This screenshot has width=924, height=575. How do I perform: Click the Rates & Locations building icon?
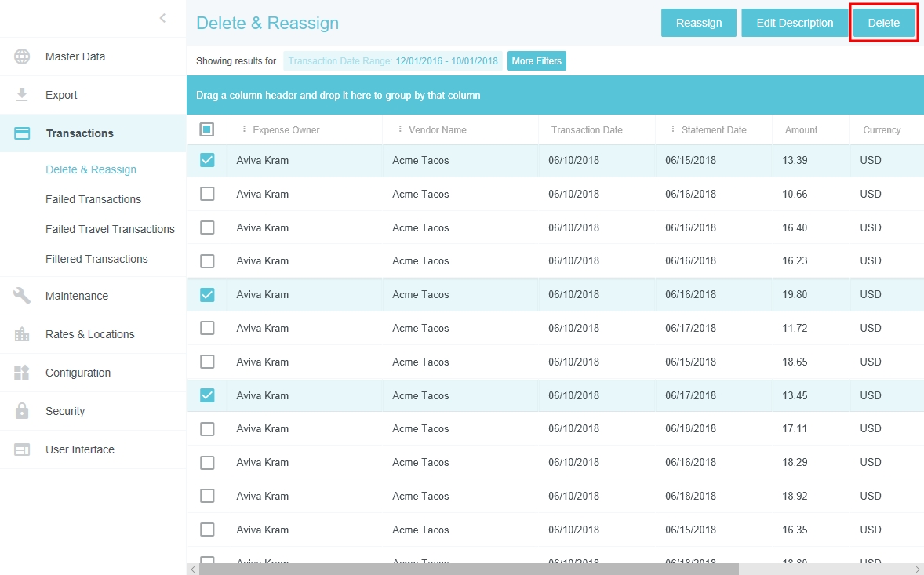(x=22, y=334)
